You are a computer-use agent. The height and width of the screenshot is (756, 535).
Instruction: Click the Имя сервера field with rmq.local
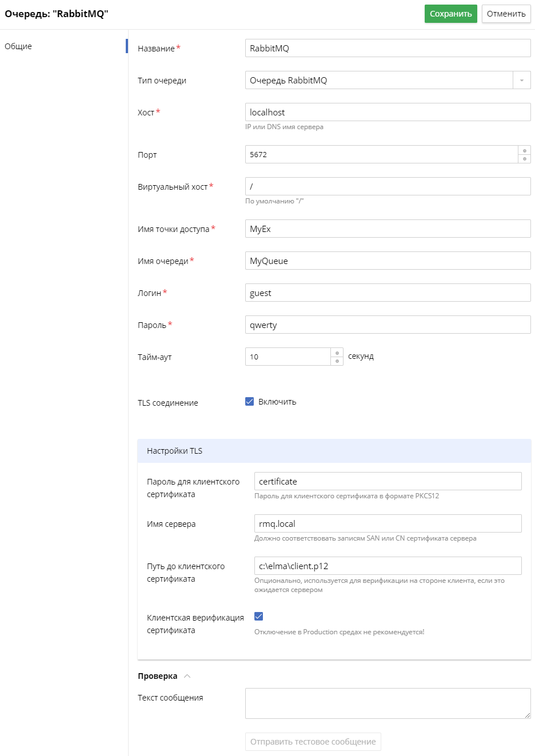pyautogui.click(x=388, y=523)
